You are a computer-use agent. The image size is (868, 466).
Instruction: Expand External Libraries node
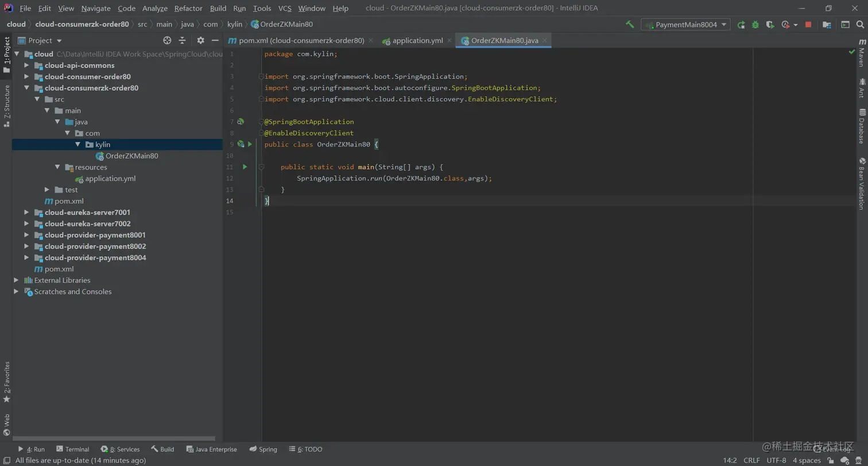coord(16,280)
